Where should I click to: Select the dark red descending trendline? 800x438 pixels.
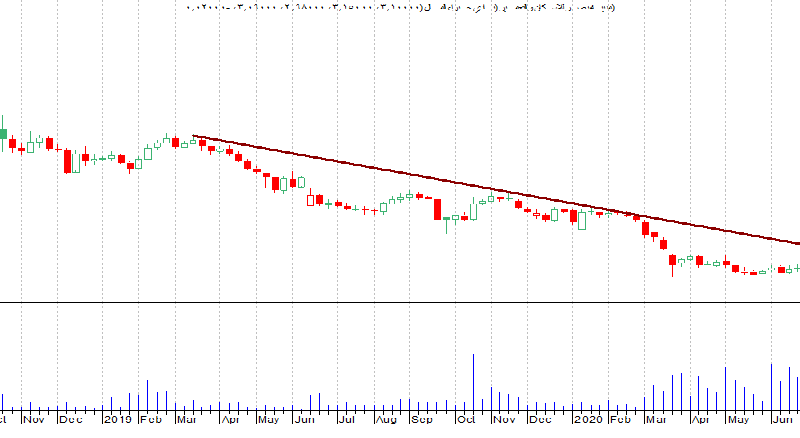click(x=496, y=189)
